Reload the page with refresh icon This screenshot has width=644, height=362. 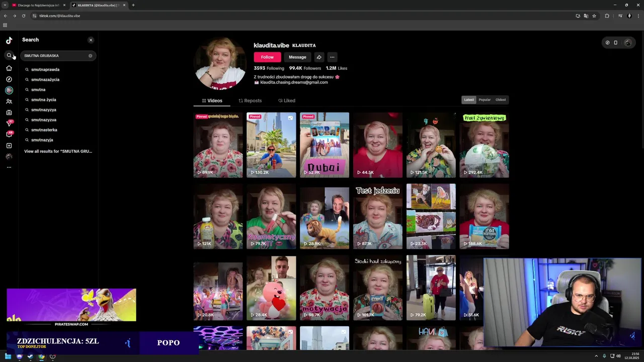pos(23,16)
